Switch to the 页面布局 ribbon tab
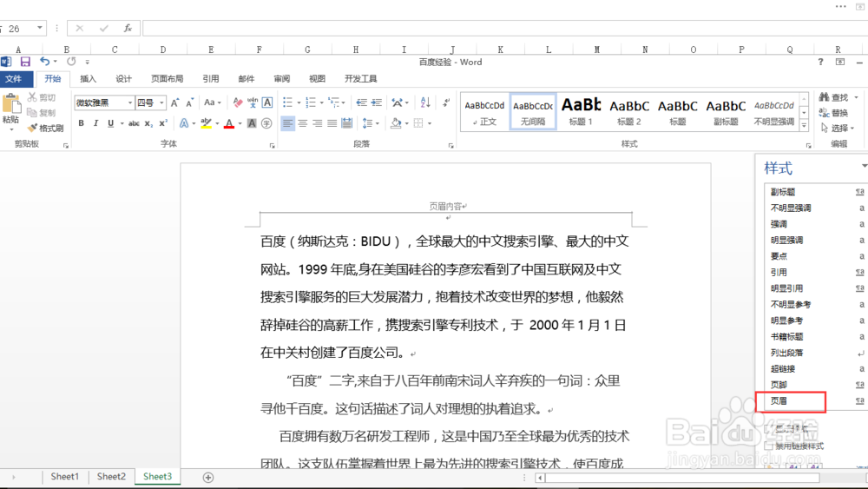 click(x=168, y=79)
